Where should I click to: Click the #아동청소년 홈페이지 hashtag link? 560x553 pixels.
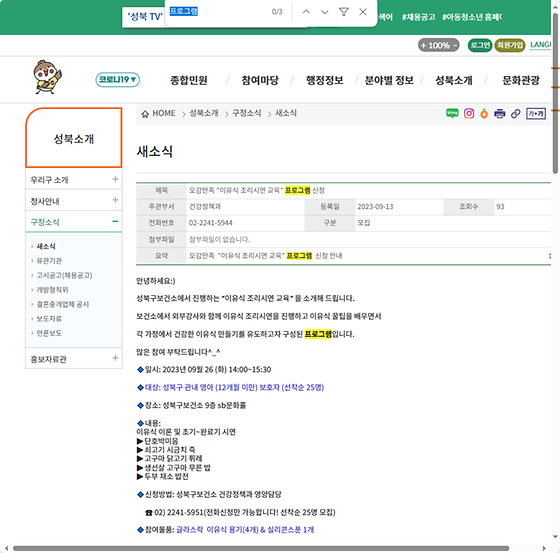coord(472,17)
